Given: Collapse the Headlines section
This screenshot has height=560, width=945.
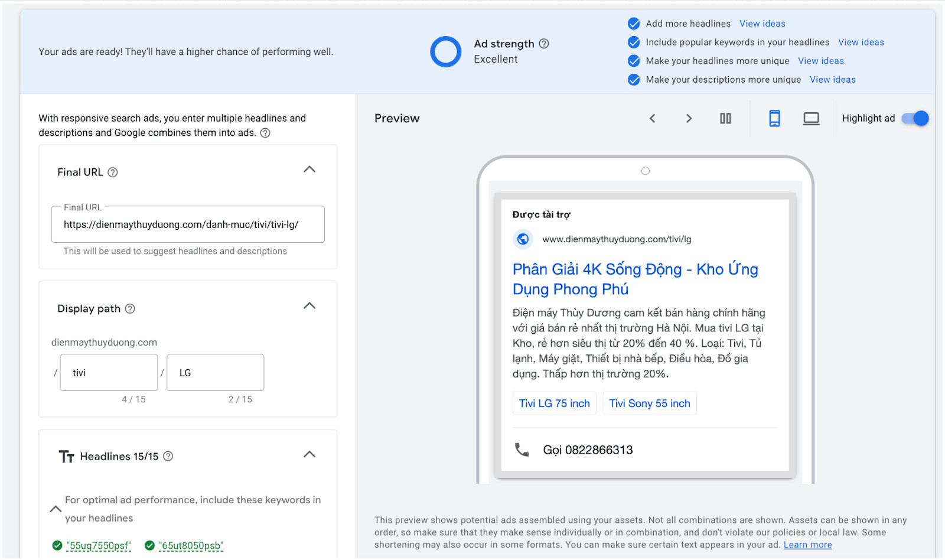Looking at the screenshot, I should (x=309, y=455).
